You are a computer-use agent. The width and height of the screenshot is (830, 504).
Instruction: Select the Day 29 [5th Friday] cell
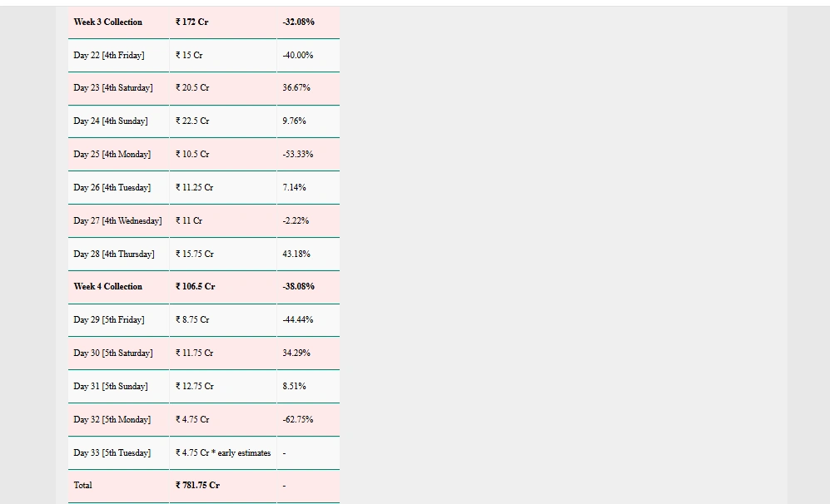pos(109,320)
